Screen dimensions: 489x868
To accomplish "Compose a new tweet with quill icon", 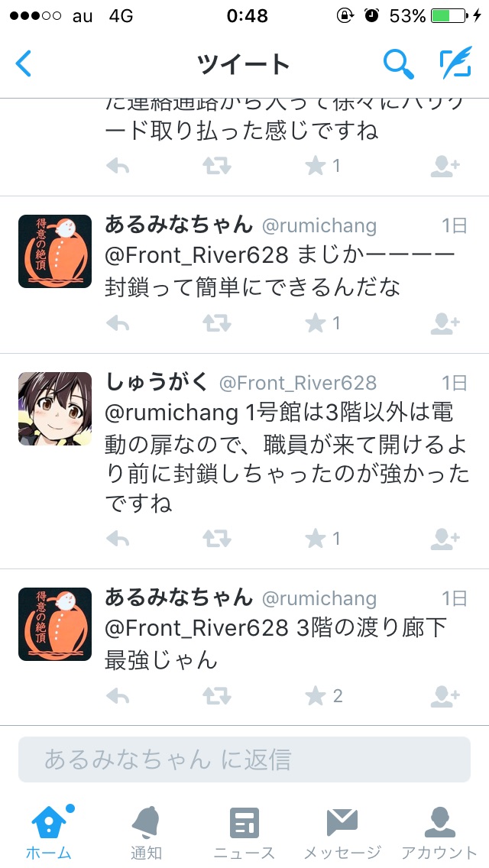I will point(456,63).
